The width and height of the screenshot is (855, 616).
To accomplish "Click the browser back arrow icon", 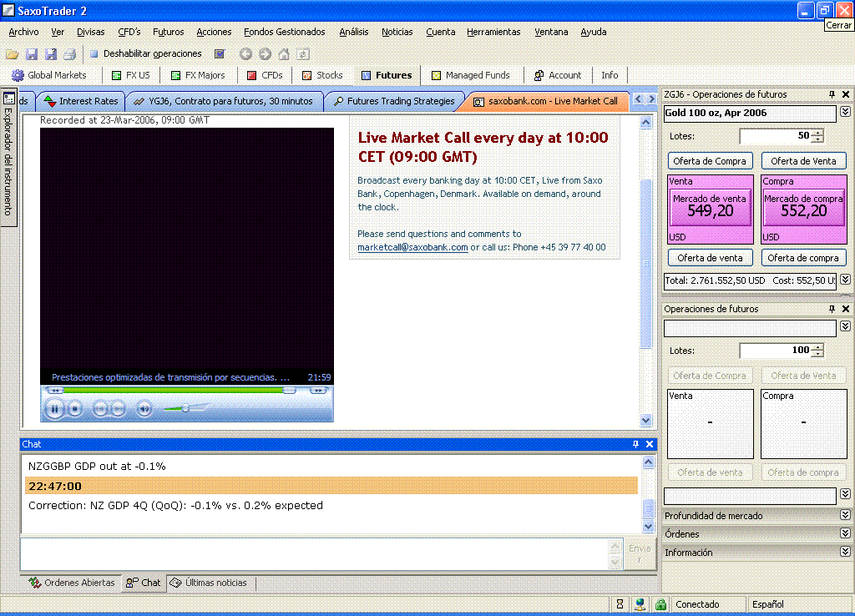I will (x=246, y=53).
